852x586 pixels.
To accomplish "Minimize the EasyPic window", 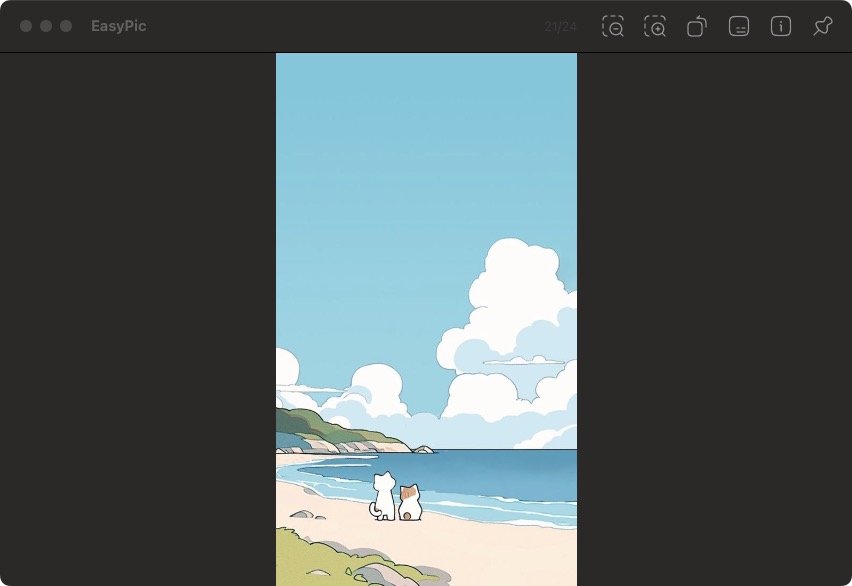I will point(46,26).
